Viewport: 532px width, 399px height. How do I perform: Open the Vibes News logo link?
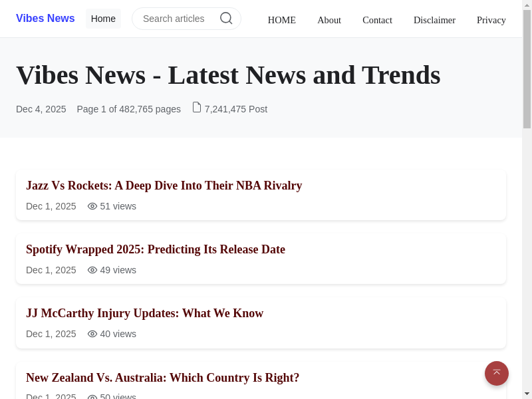45,19
